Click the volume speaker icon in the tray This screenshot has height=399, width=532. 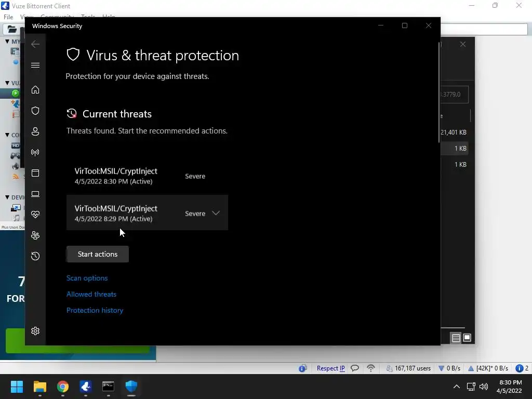484,387
